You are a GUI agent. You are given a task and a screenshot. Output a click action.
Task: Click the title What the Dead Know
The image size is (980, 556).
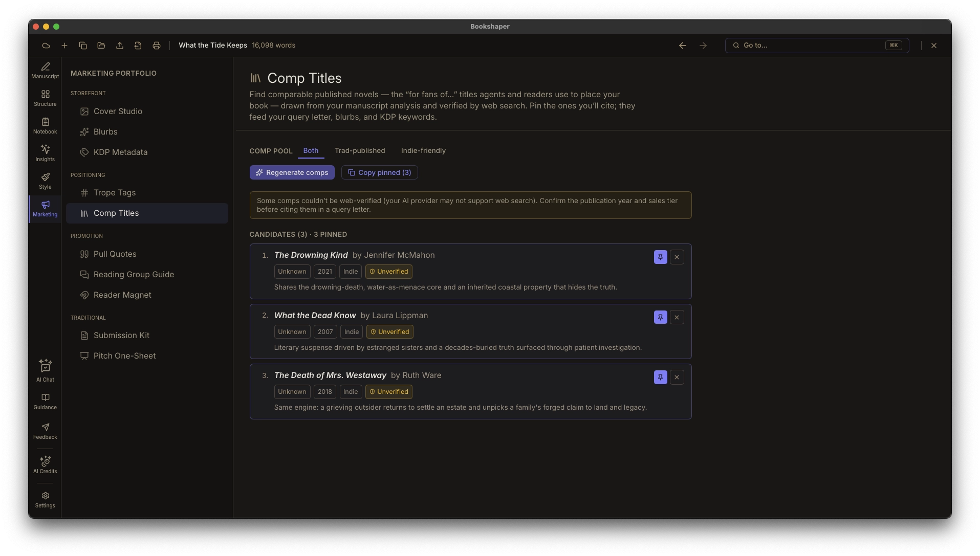pos(315,316)
